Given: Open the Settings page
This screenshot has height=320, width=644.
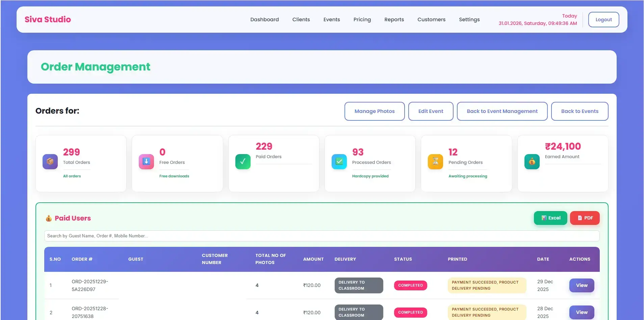Looking at the screenshot, I should [x=469, y=19].
